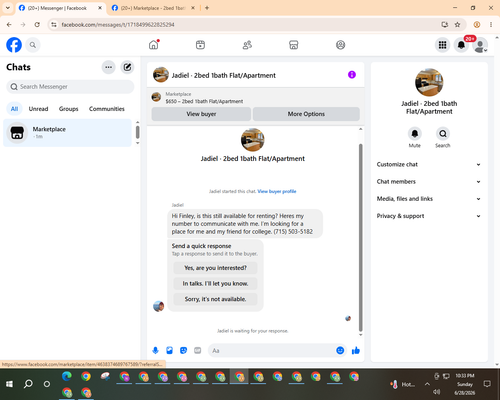This screenshot has width=500, height=400.
Task: Select the Communities chats tab
Action: click(x=107, y=109)
